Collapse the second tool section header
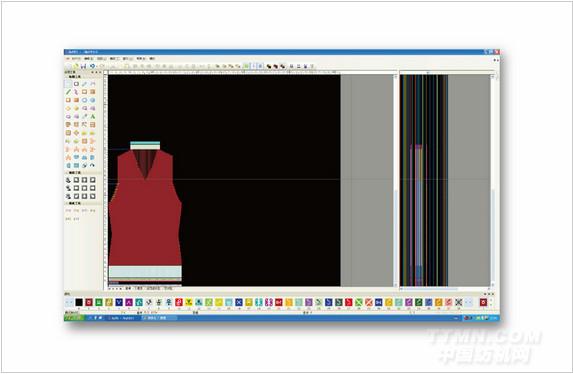 (x=74, y=173)
